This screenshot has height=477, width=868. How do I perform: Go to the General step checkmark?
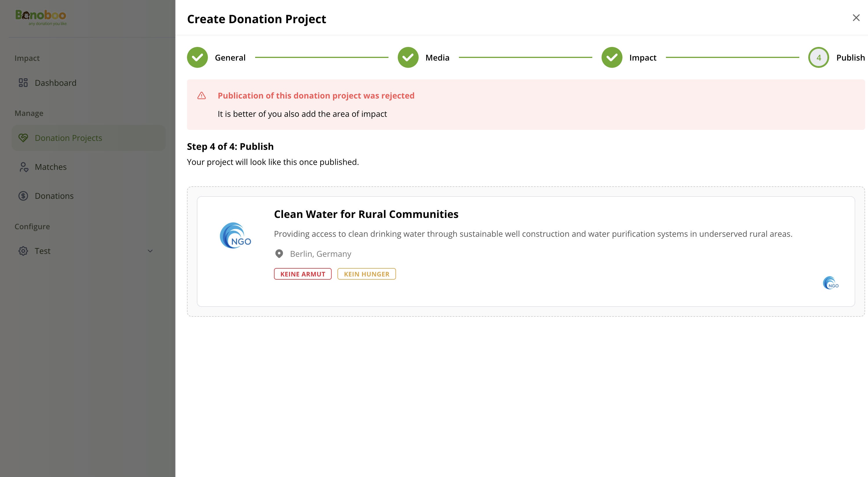(197, 58)
